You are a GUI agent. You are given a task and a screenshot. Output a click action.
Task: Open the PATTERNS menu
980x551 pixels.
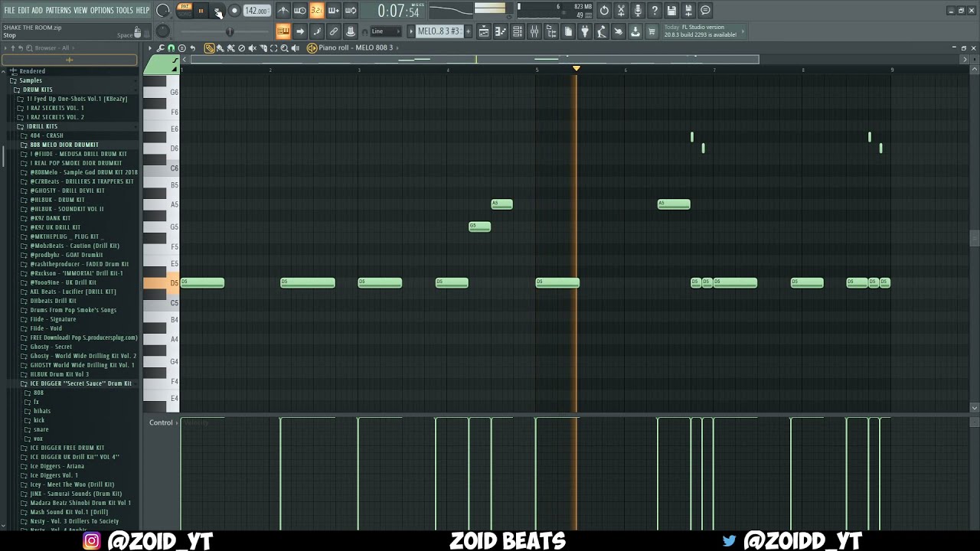click(x=58, y=11)
